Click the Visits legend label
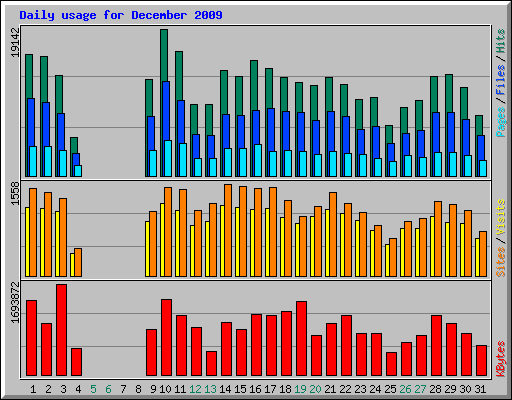This screenshot has height=400, width=512. 501,217
